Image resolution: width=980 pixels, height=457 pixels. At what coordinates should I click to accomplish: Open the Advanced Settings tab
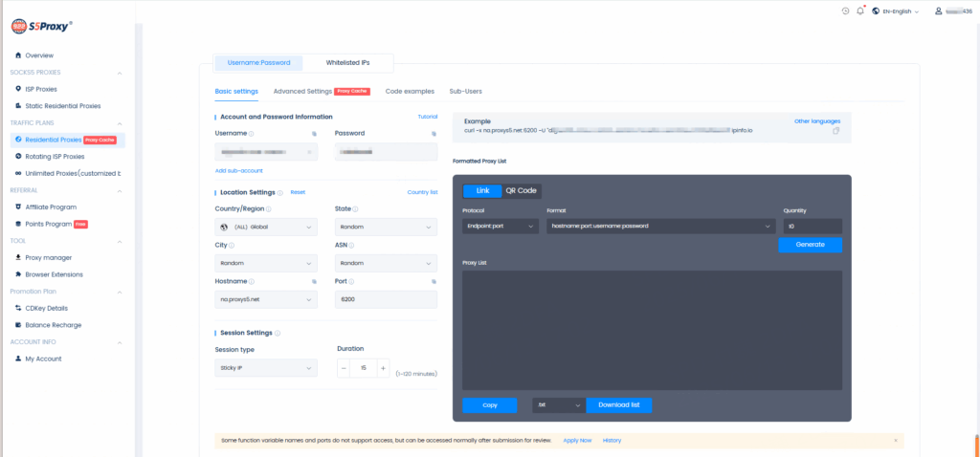click(x=302, y=91)
